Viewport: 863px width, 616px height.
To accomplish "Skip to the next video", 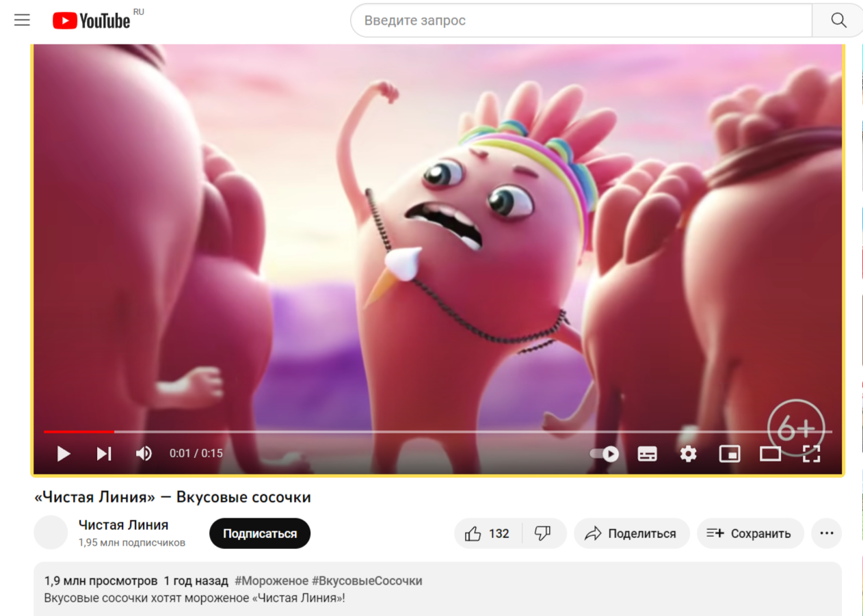I will pos(104,453).
